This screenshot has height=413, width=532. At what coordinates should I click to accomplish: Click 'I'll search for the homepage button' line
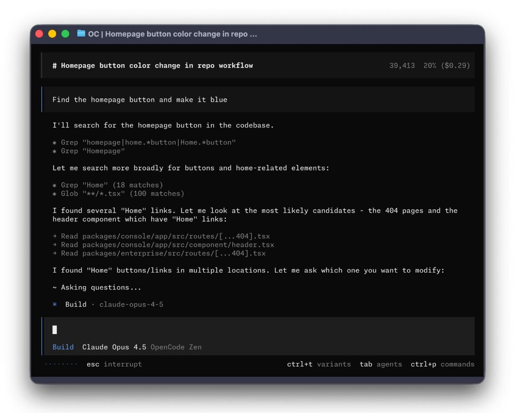[x=163, y=125]
